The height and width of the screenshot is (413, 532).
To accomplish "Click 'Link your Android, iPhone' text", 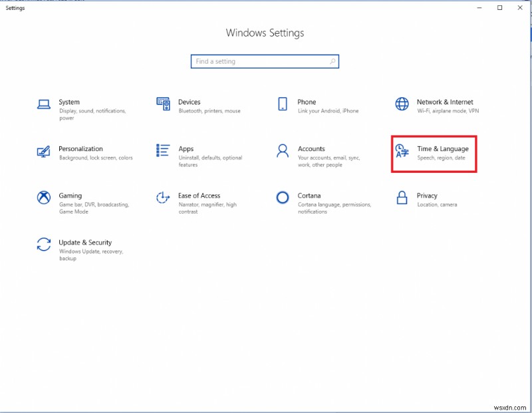I will pos(328,111).
